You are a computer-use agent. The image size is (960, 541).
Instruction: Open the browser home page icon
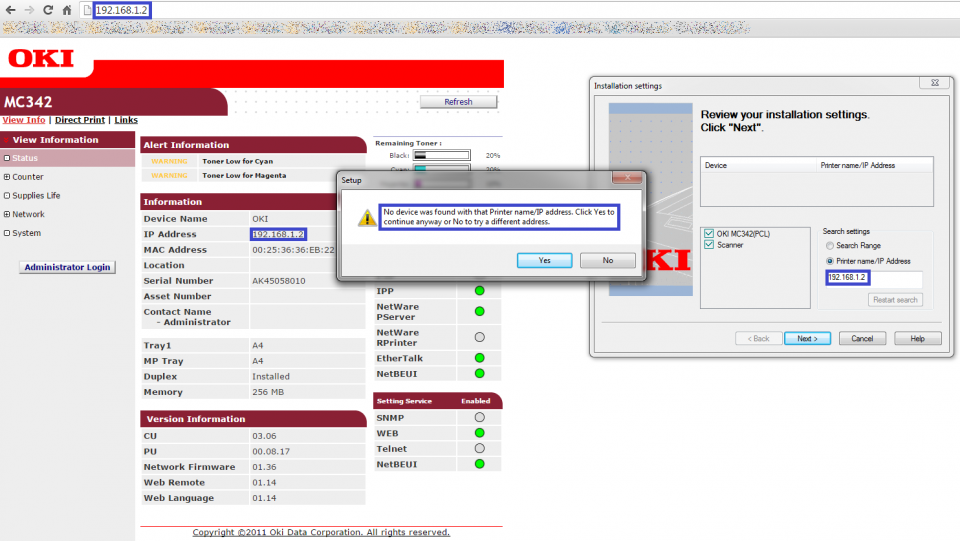tap(67, 10)
